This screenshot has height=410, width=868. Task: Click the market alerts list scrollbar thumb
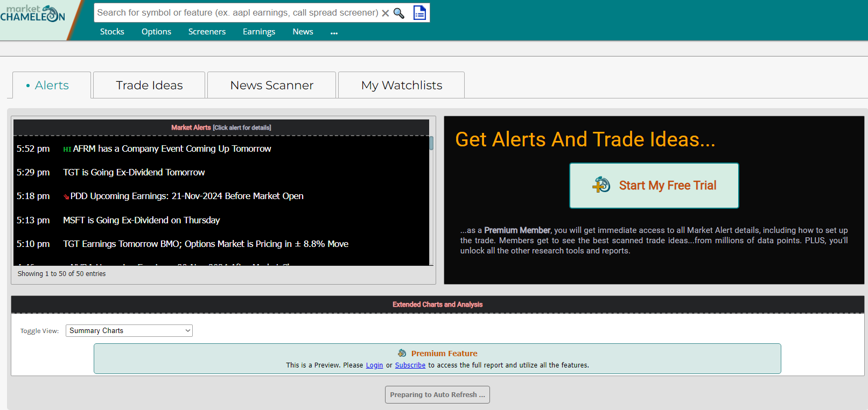pyautogui.click(x=431, y=143)
